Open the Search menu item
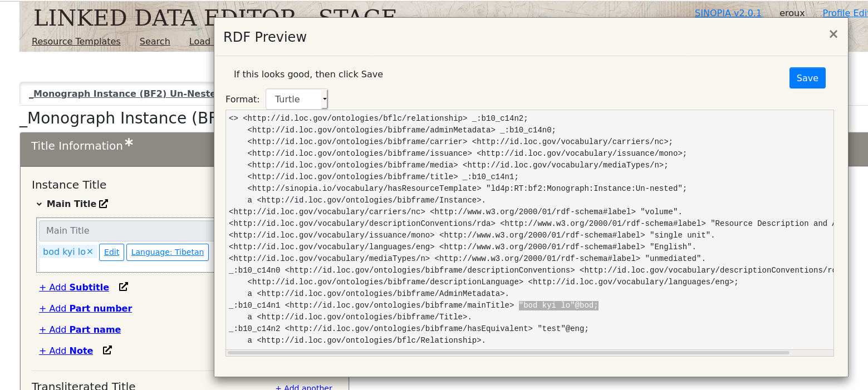 tap(154, 41)
